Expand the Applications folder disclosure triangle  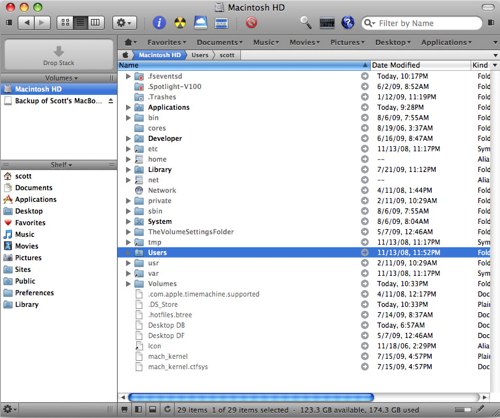click(x=128, y=107)
